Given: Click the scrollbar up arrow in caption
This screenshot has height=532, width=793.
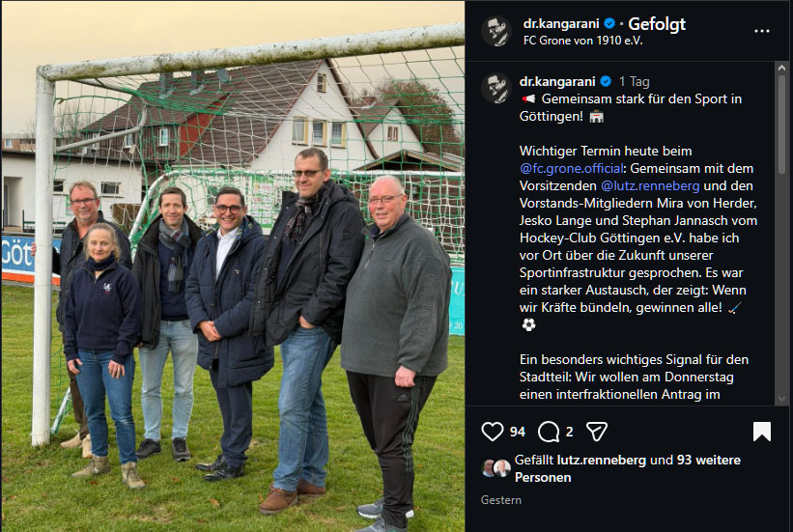Looking at the screenshot, I should pyautogui.click(x=781, y=68).
